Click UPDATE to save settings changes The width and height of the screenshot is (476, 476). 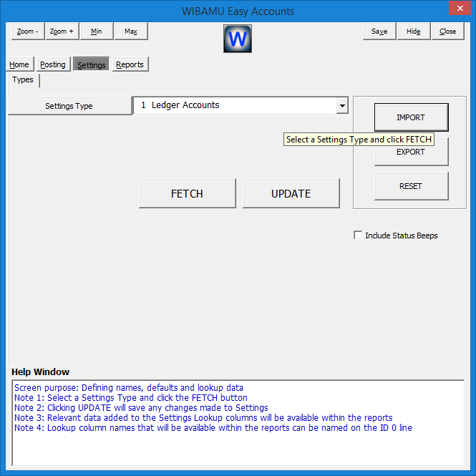[x=291, y=193]
